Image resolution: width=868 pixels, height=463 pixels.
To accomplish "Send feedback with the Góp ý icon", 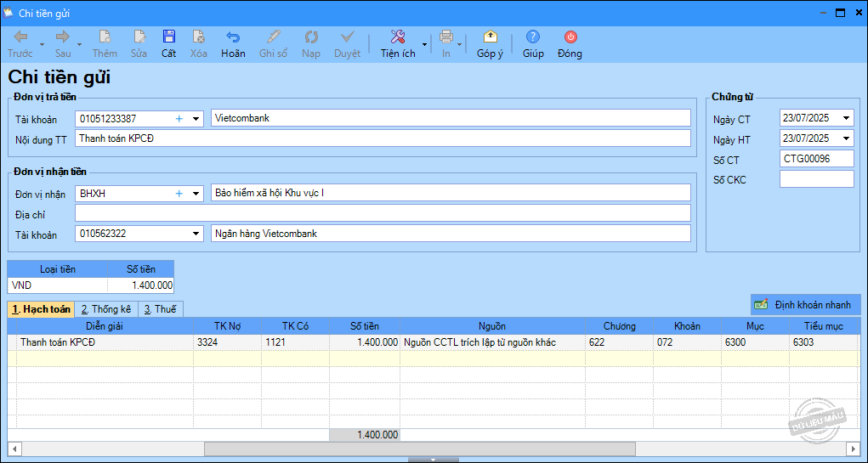I will click(490, 37).
